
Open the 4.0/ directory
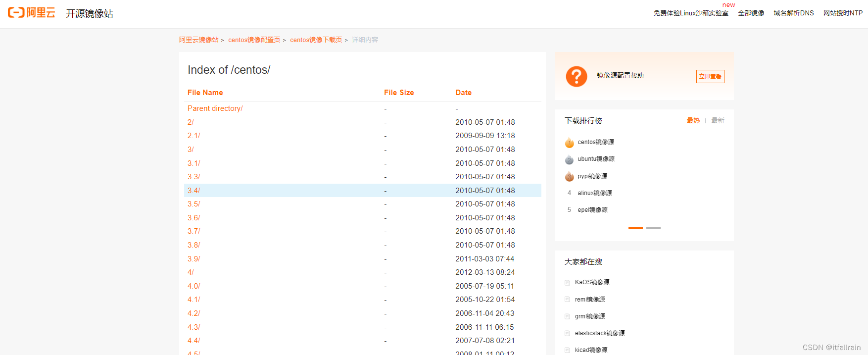click(x=193, y=286)
